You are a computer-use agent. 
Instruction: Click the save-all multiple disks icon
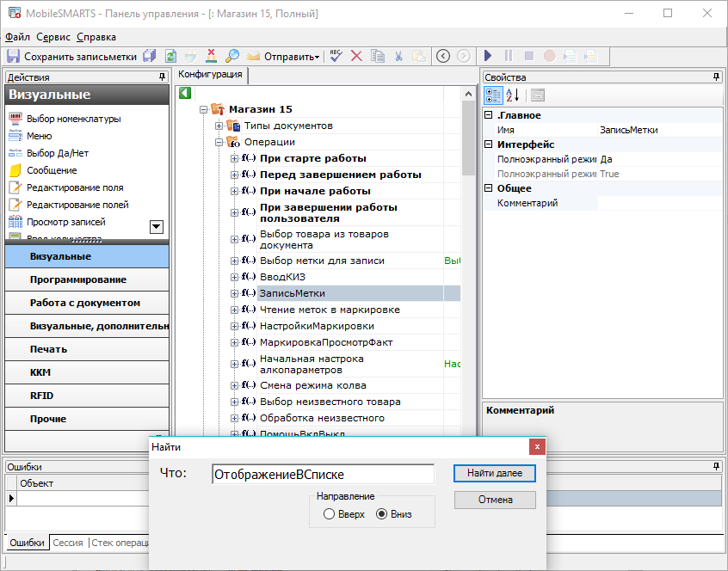click(x=149, y=56)
